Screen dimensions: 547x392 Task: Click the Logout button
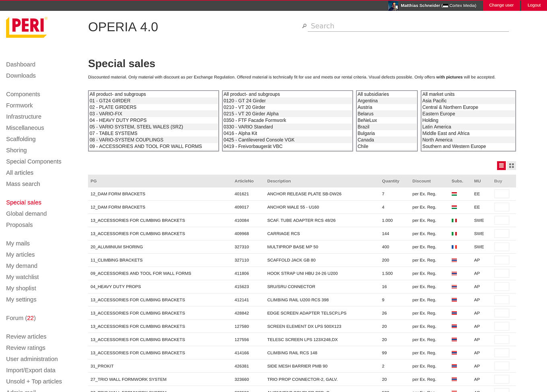tap(534, 5)
